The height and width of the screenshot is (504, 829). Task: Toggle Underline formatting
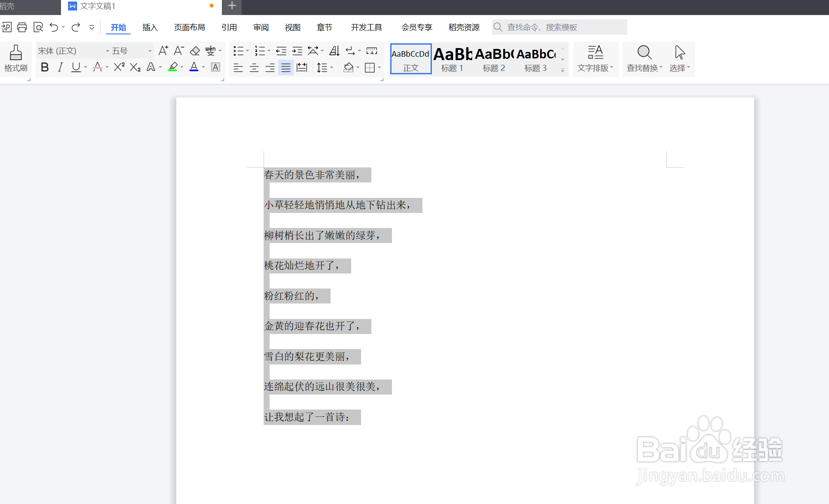tap(76, 67)
